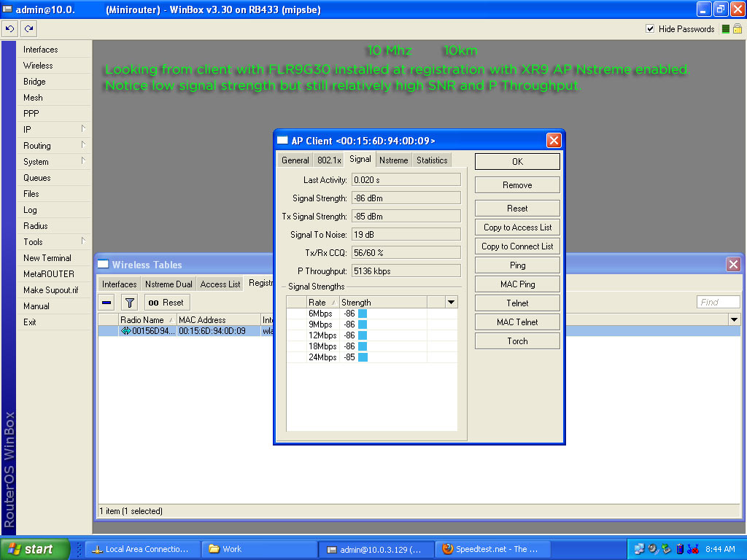Click the Remove button in AP Client dialog
Image resolution: width=747 pixels, height=560 pixels.
click(x=517, y=185)
